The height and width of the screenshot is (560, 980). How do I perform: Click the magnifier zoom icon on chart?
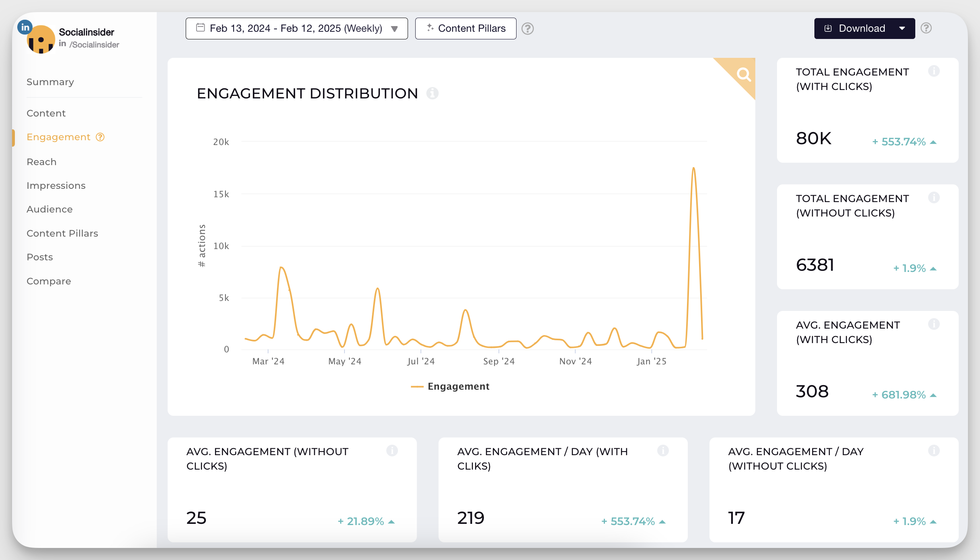point(743,74)
